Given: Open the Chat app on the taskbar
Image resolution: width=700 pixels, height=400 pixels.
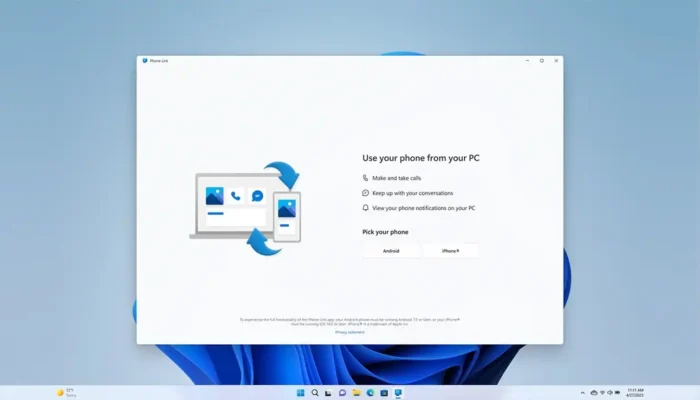Looking at the screenshot, I should (x=342, y=393).
